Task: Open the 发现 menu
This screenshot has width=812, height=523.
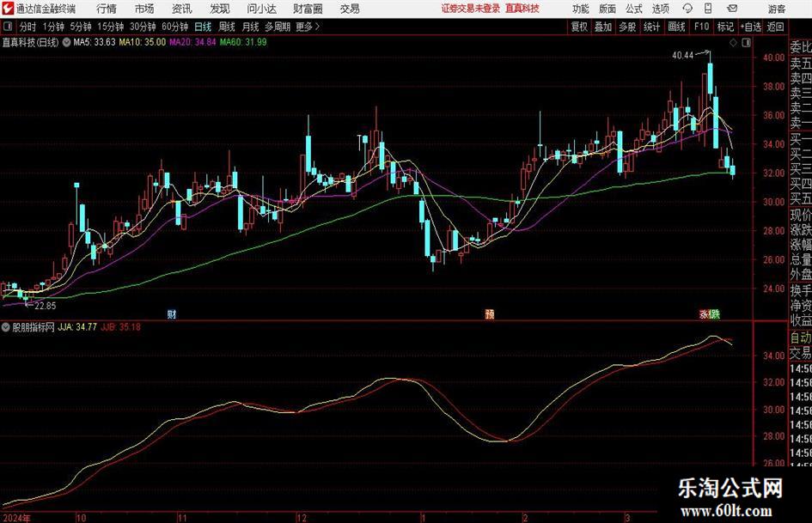Action: click(220, 9)
